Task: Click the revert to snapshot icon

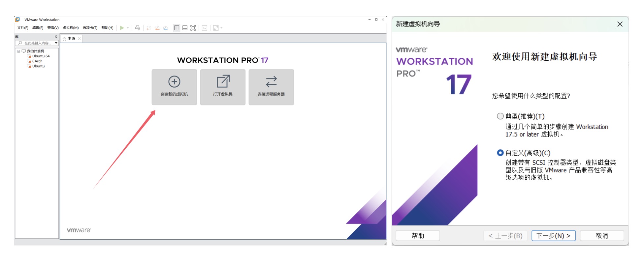Action: [x=157, y=28]
